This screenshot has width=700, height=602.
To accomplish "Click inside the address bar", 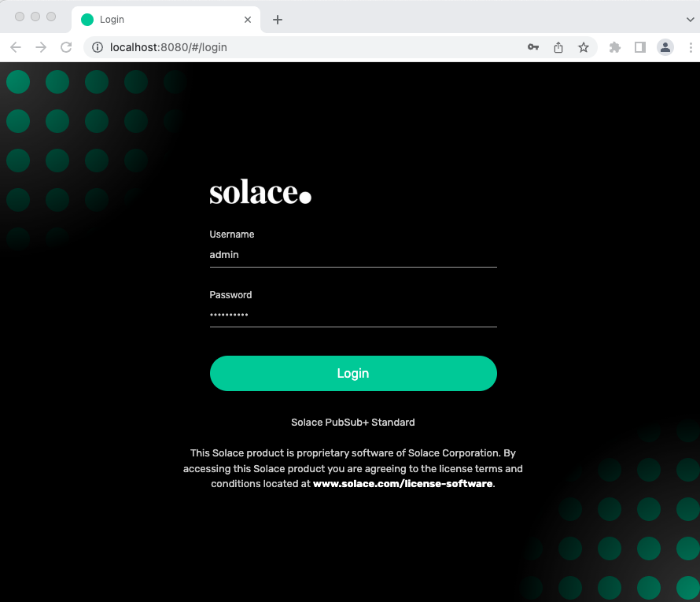I will coord(236,47).
